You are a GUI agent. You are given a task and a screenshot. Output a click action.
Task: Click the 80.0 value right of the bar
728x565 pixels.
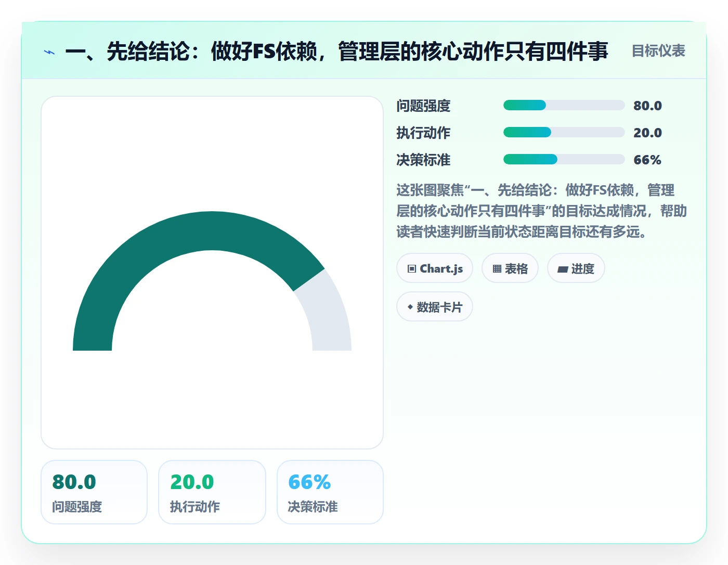click(647, 106)
